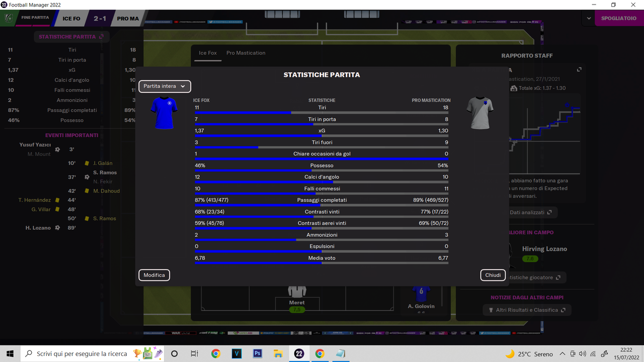
Task: Click yellow card icon beside T. Hernández
Action: 57,200
